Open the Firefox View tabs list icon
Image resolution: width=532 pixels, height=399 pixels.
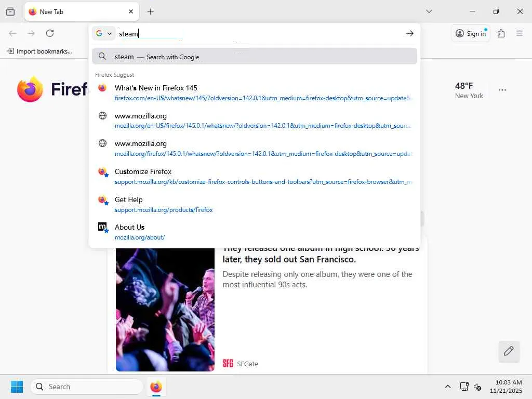click(10, 11)
